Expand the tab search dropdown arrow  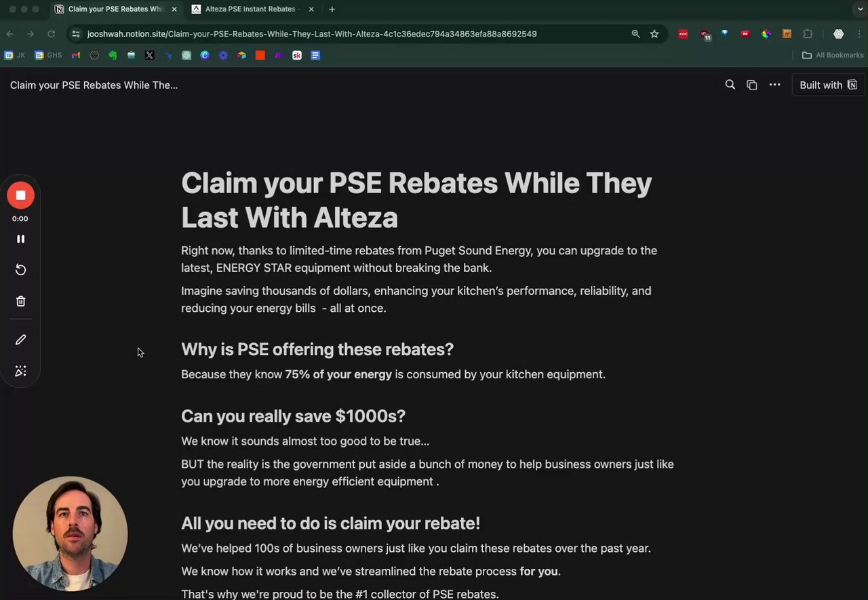[x=861, y=9]
